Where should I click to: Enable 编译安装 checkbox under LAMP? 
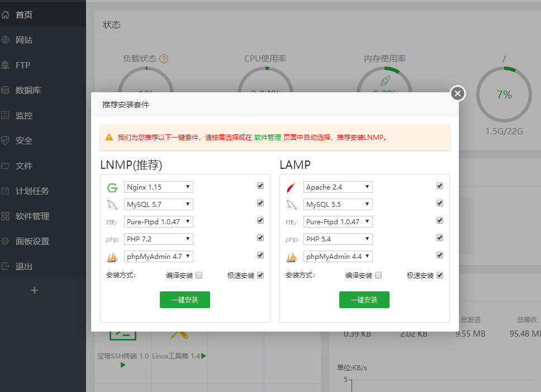pos(378,275)
